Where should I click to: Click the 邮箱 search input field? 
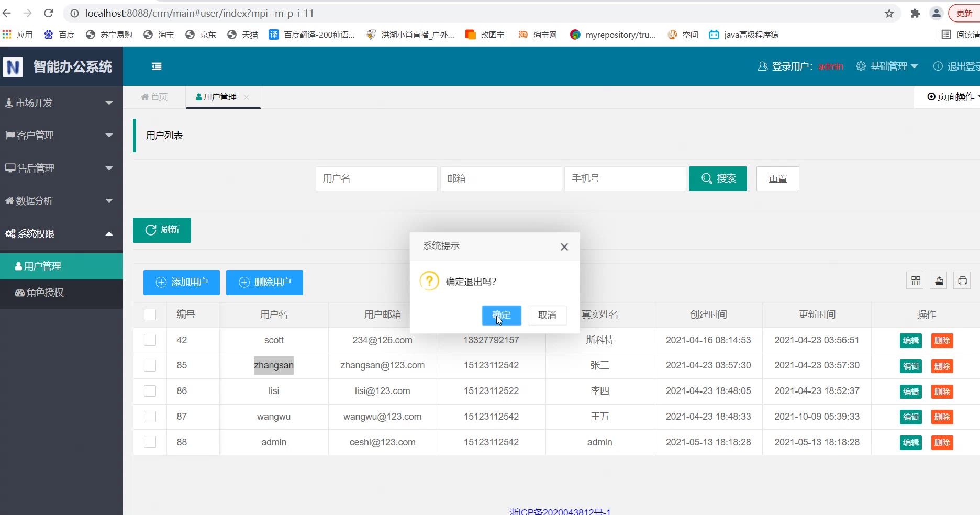[500, 178]
